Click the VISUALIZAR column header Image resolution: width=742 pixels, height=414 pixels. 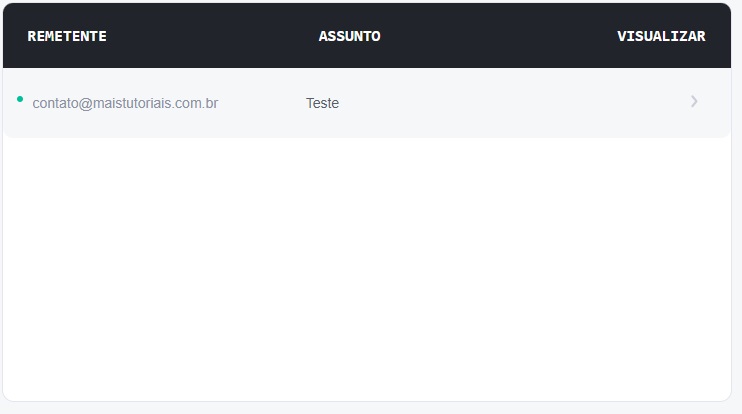pyautogui.click(x=661, y=37)
